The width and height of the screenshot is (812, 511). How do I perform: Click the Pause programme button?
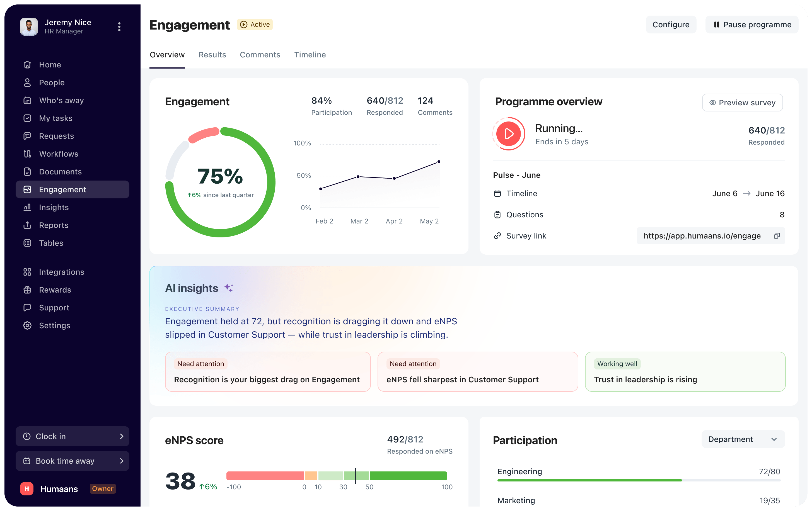coord(752,25)
